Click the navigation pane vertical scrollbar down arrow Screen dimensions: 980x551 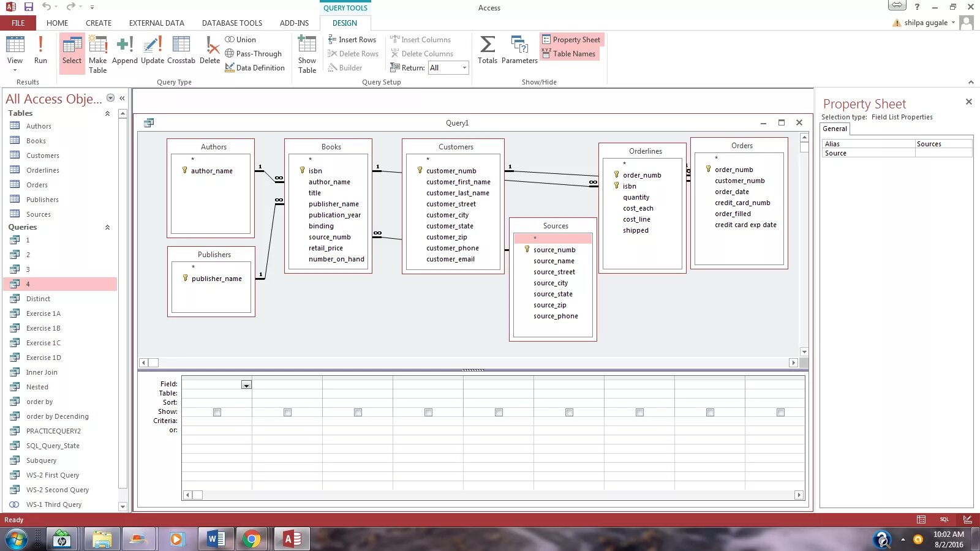(123, 506)
